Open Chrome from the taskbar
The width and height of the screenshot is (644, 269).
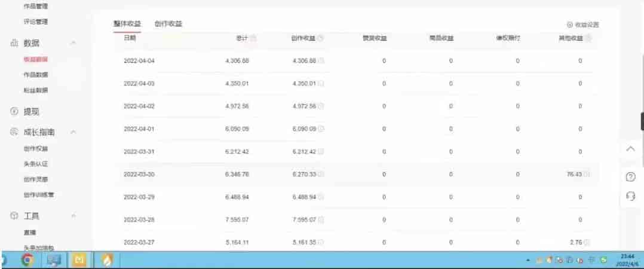(27, 260)
